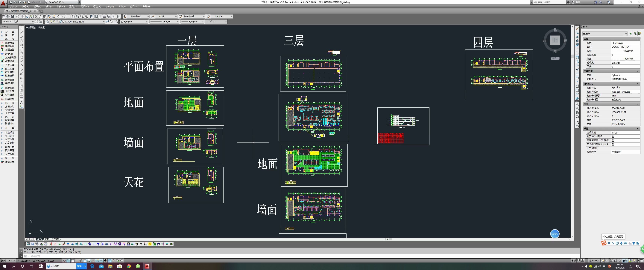Open Layer Properties Manager icon
Image resolution: width=644 pixels, height=270 pixels.
47,22
